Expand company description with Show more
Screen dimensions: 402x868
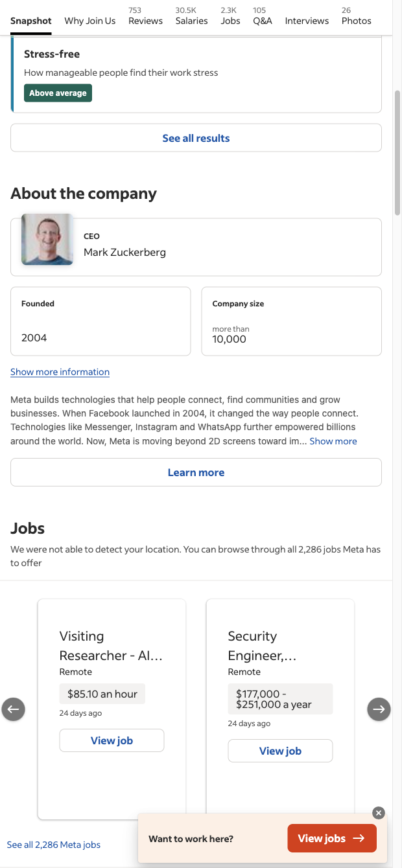tap(333, 441)
